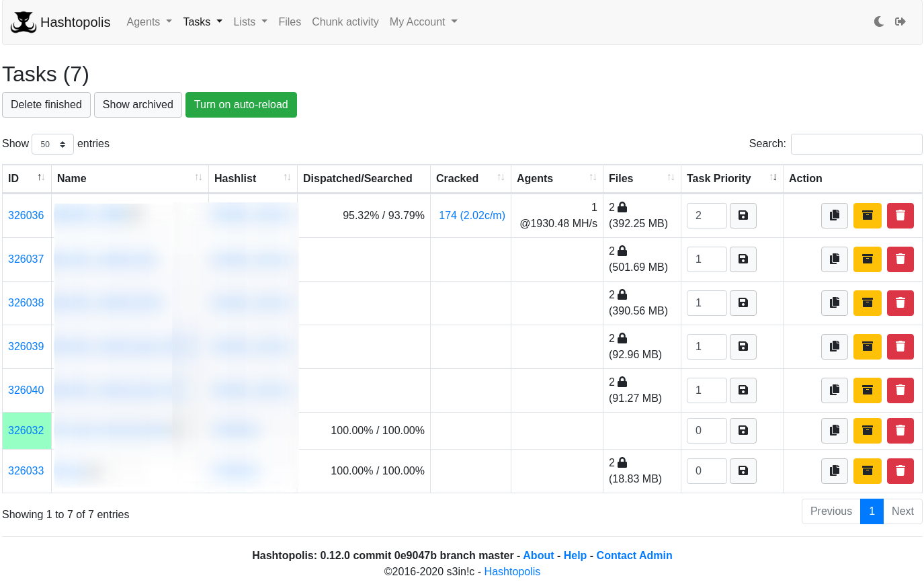The width and height of the screenshot is (924, 582).
Task: Copy task 326036 using the copy icon
Action: [x=834, y=216]
